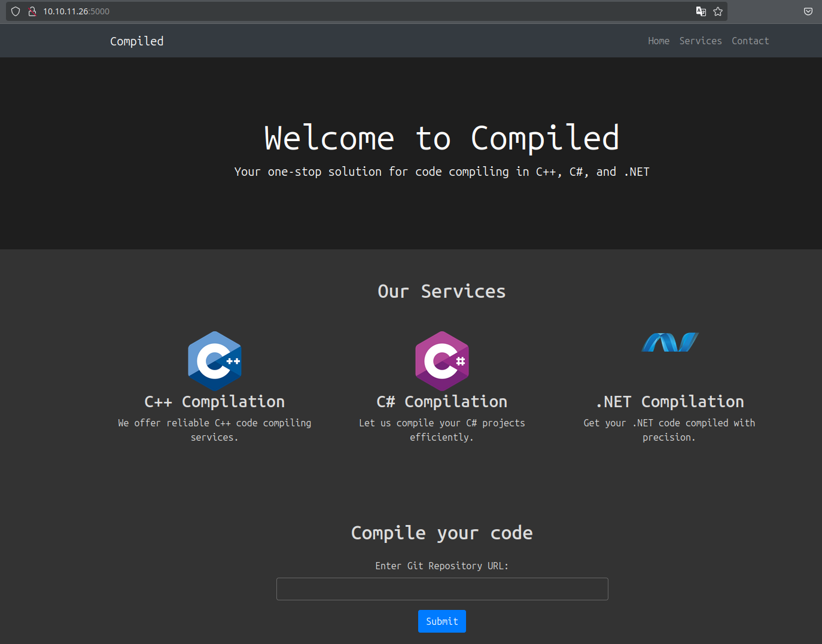Open the Contact nav link
This screenshot has width=822, height=644.
coord(750,41)
